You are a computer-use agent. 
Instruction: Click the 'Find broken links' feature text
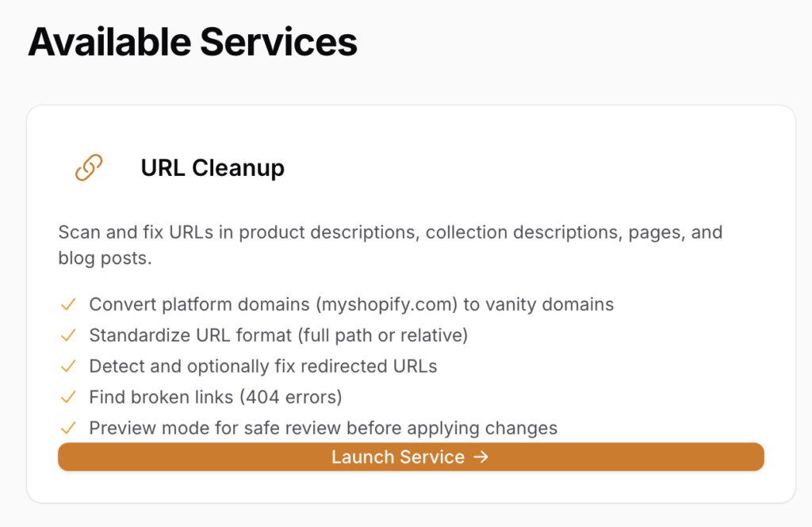[162, 397]
